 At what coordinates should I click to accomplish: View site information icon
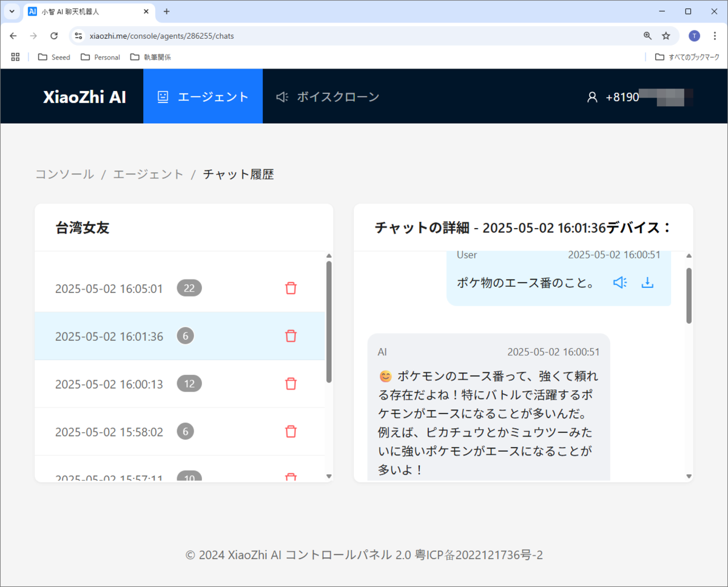click(x=78, y=36)
